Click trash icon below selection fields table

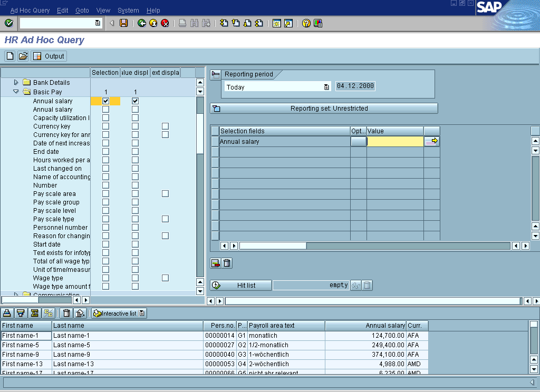point(227,263)
